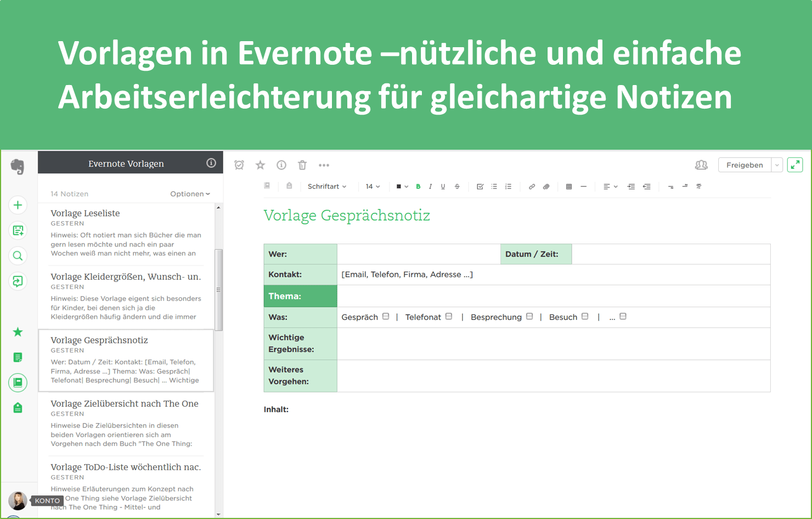Screen dimensions: 812x519
Task: Attach a file using paperclip icon
Action: (546, 187)
